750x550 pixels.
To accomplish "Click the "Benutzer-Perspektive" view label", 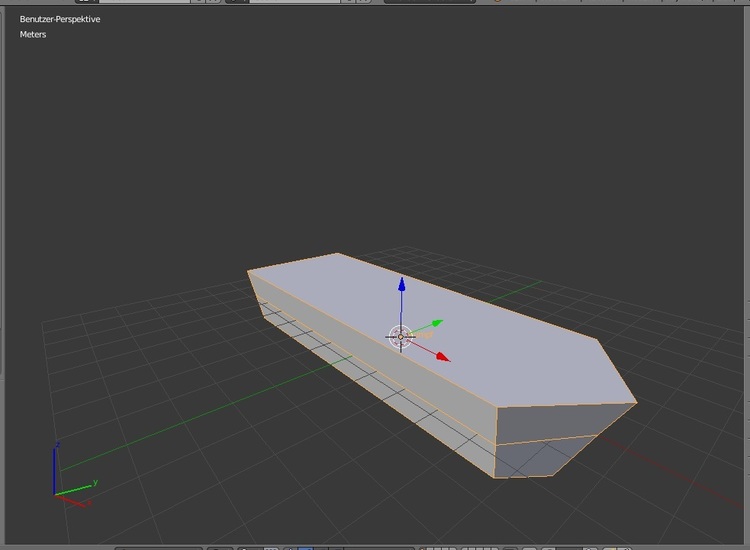I will 60,19.
